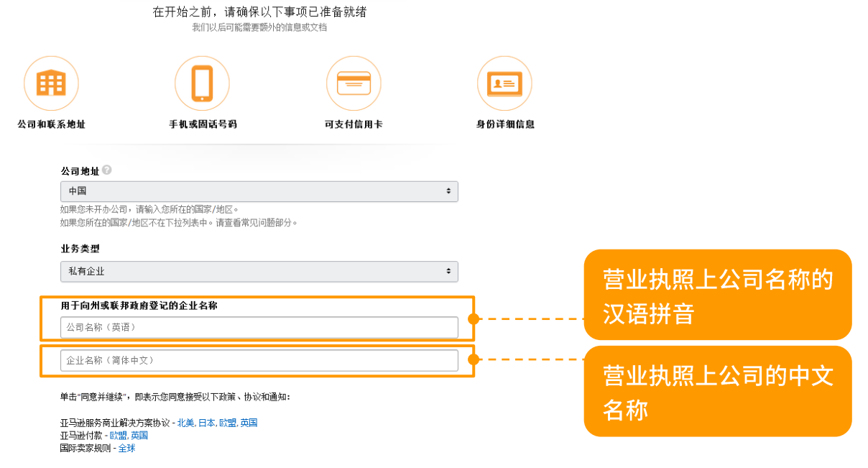Focus the 企业名称（简体中文）input field
This screenshot has height=468, width=868.
click(259, 360)
